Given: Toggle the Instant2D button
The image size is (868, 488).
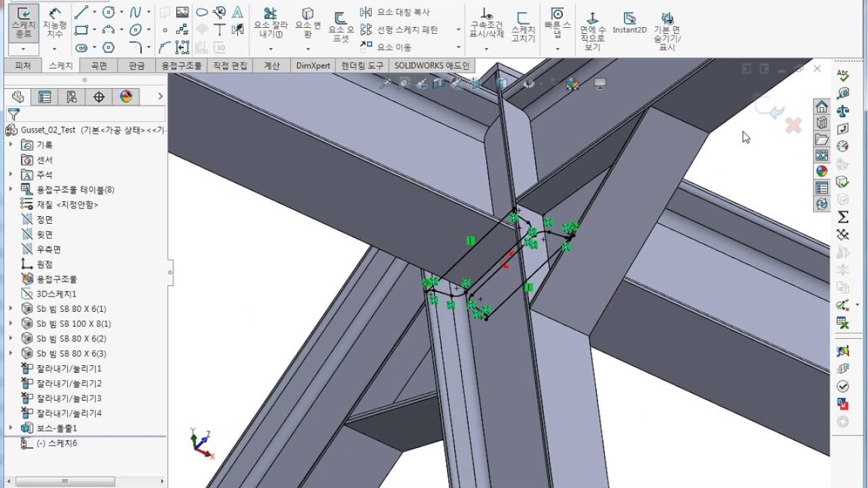Looking at the screenshot, I should (629, 22).
